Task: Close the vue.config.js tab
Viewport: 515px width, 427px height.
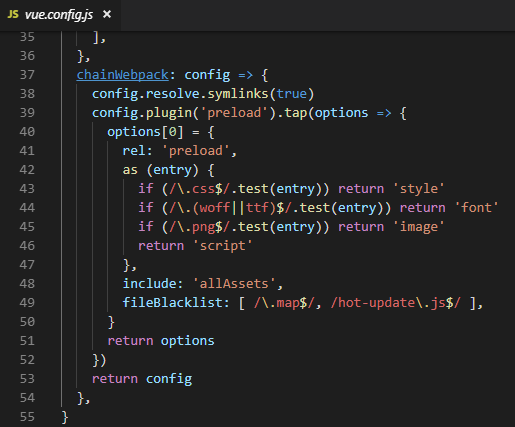Action: (107, 14)
